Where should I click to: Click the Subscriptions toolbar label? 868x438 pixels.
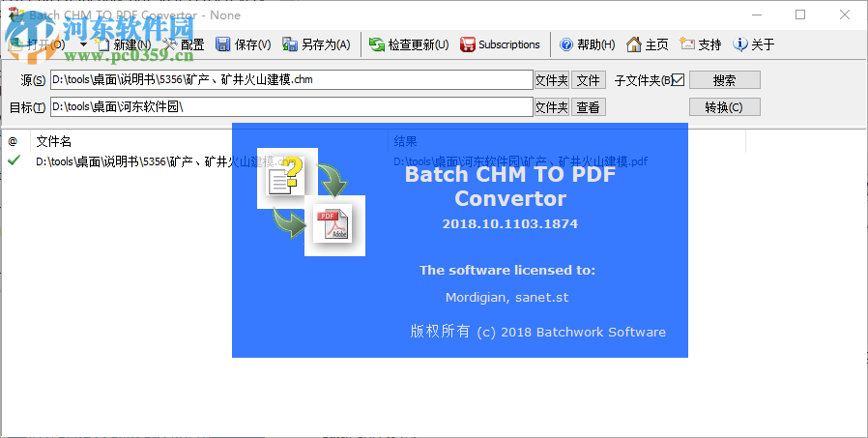(509, 44)
